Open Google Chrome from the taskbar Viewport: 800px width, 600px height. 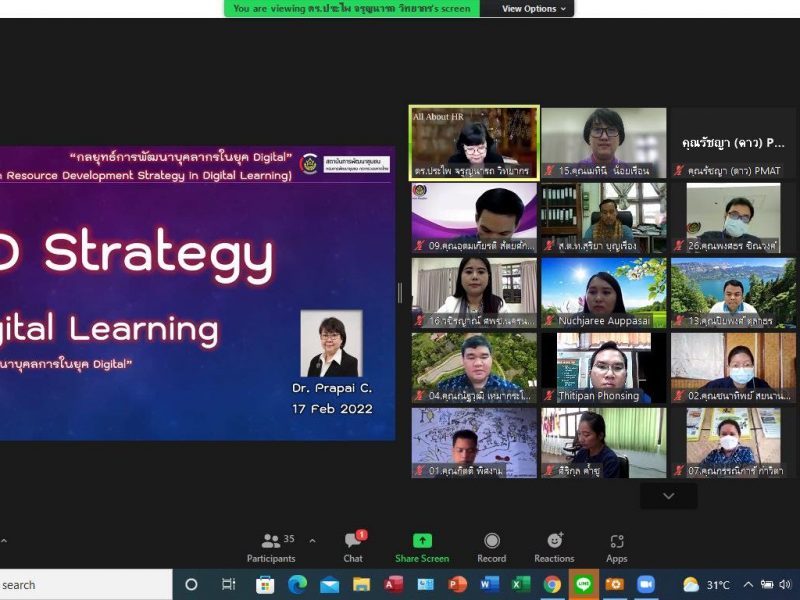pyautogui.click(x=552, y=585)
